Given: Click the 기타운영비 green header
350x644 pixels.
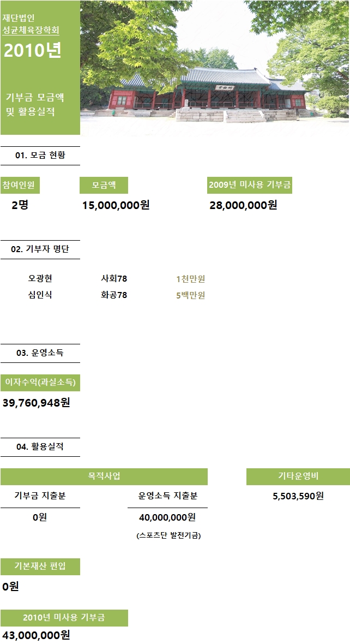Looking at the screenshot, I should [x=298, y=476].
